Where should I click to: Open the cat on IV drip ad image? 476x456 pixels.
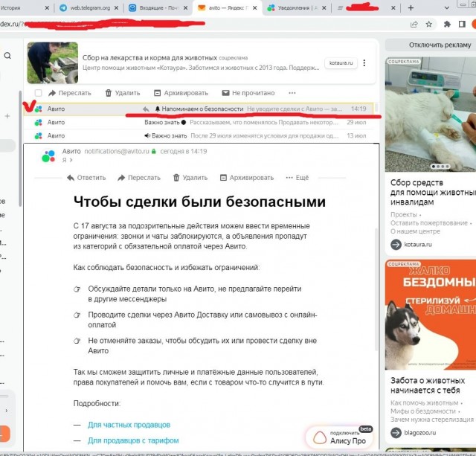tap(431, 114)
